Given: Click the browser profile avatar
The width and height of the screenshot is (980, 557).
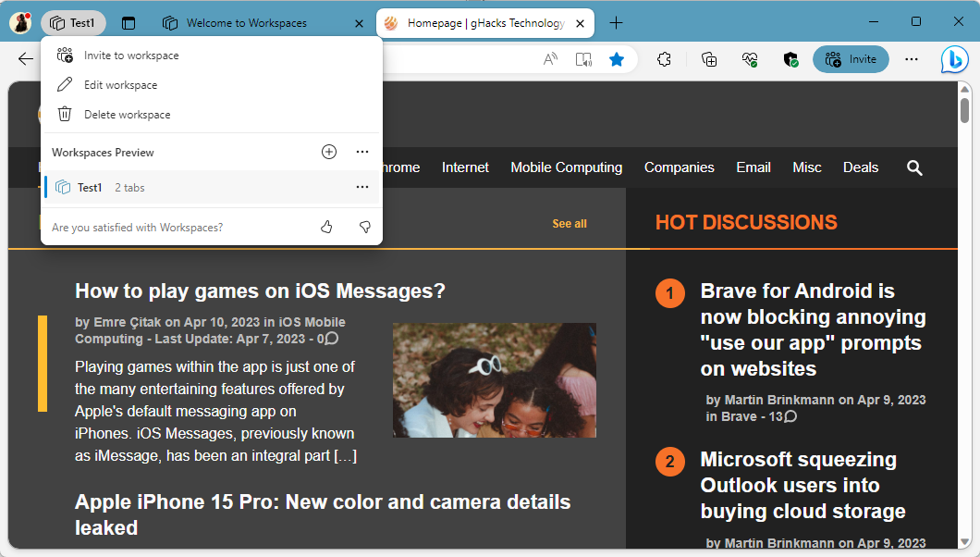Looking at the screenshot, I should (x=19, y=21).
